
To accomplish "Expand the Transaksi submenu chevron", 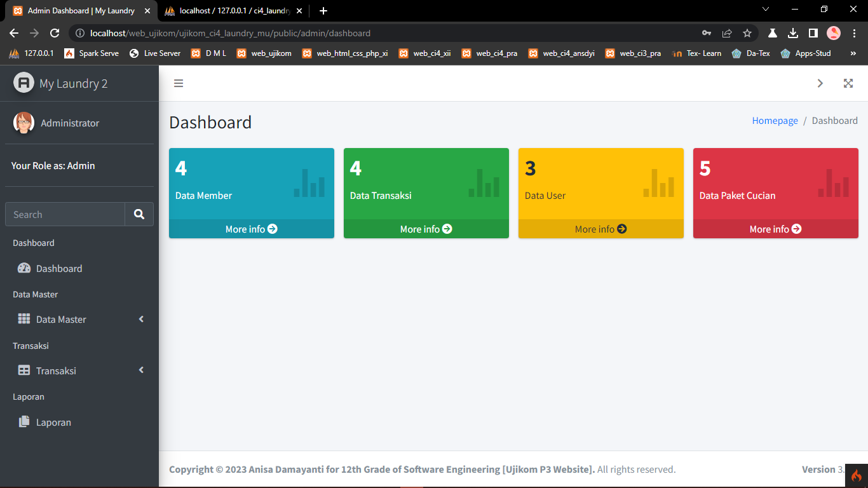I will point(140,370).
